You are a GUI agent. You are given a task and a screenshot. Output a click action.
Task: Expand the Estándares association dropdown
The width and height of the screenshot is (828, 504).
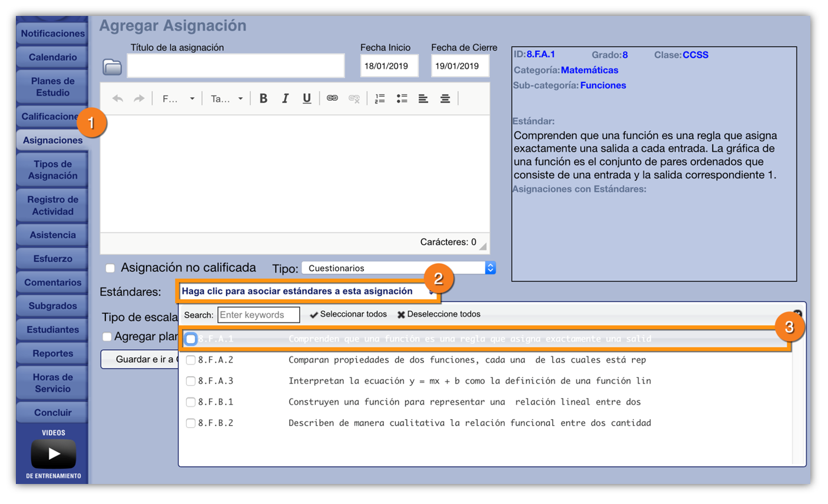pyautogui.click(x=306, y=291)
